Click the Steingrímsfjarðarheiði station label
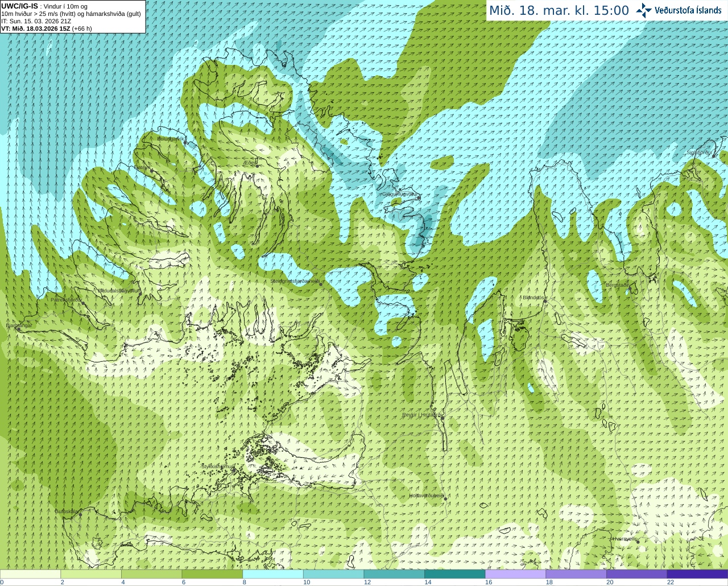 point(294,281)
